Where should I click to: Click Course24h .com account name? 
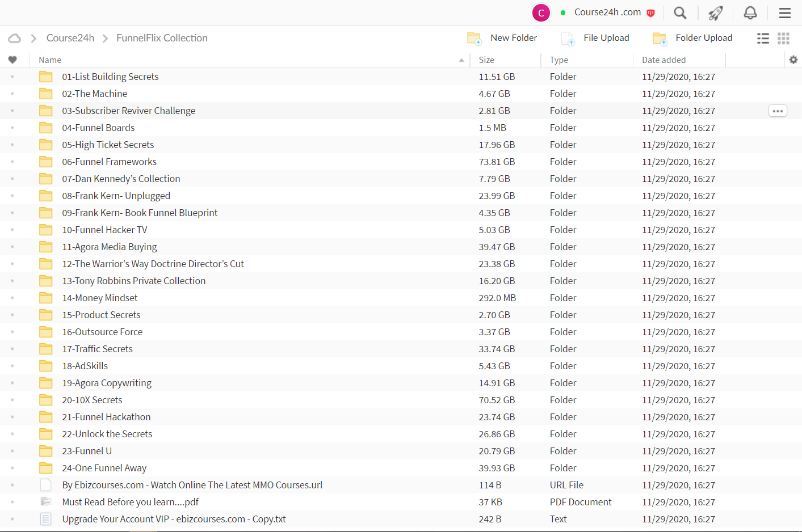coord(607,12)
